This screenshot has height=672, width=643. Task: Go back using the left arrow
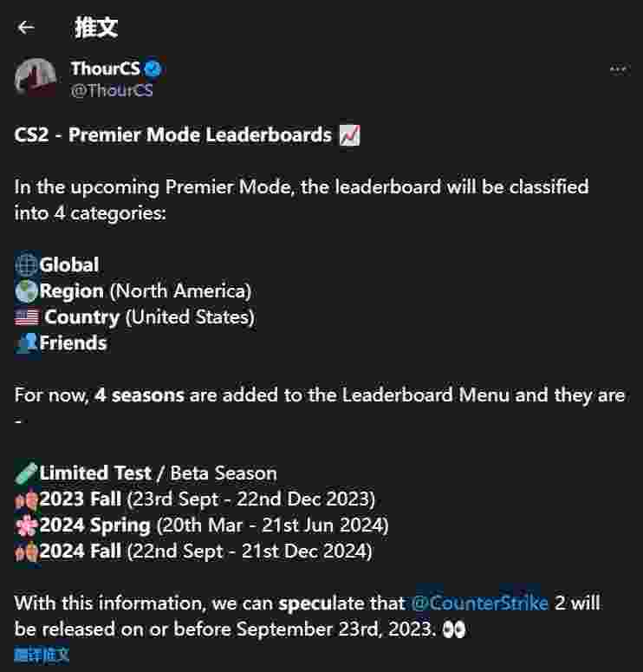26,28
